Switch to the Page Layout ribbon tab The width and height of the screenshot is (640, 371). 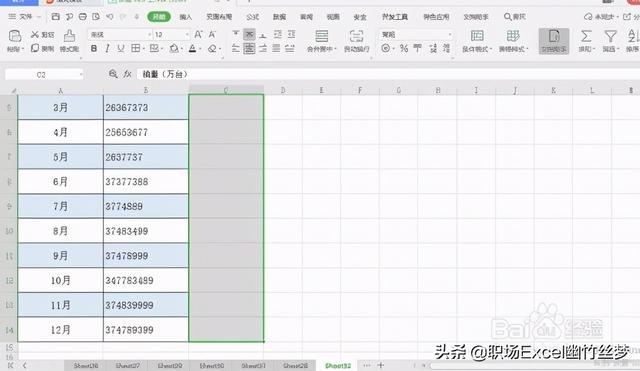(x=219, y=17)
